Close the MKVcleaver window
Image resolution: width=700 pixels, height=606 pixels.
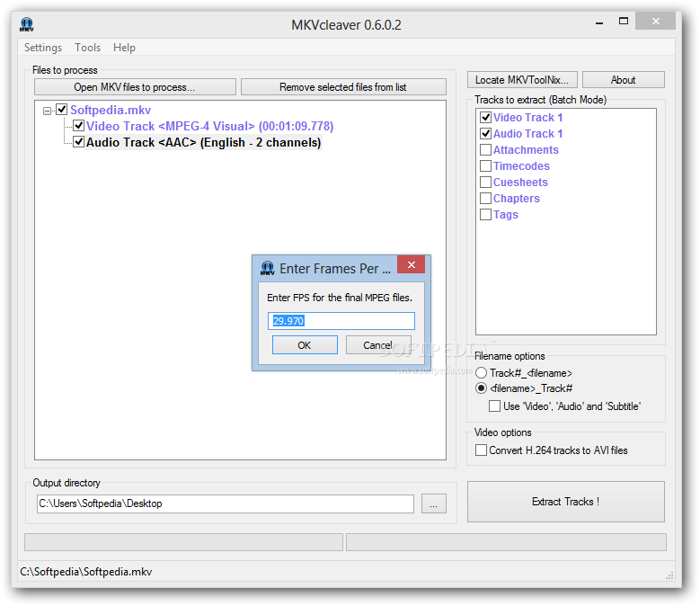click(x=655, y=21)
